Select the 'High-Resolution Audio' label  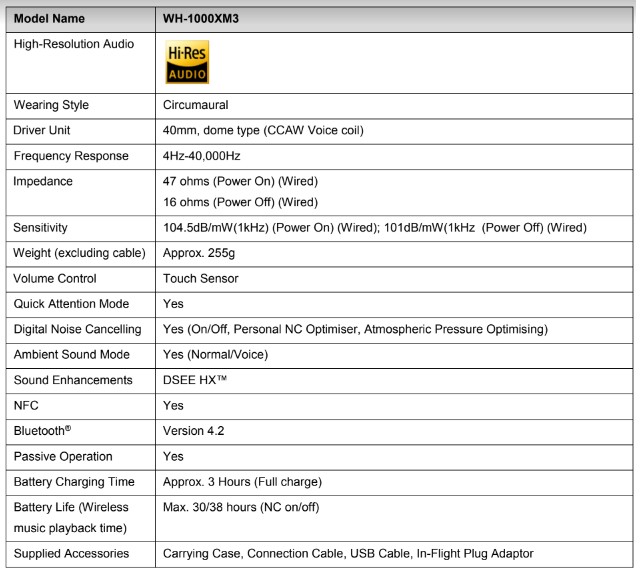[x=73, y=44]
